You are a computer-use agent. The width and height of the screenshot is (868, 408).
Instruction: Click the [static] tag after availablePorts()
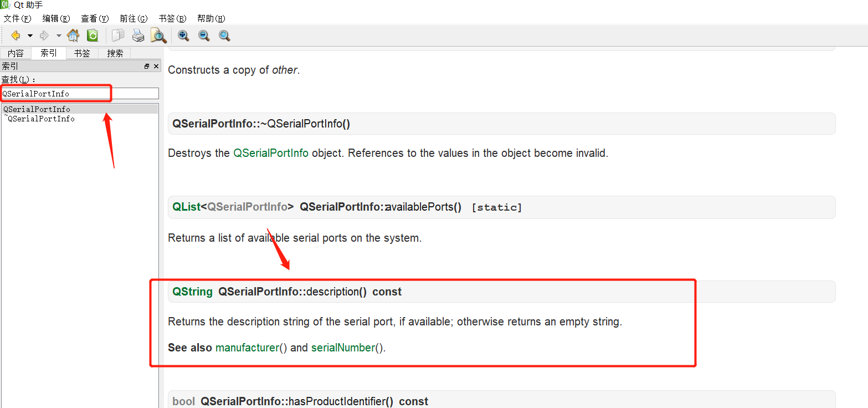click(x=497, y=208)
